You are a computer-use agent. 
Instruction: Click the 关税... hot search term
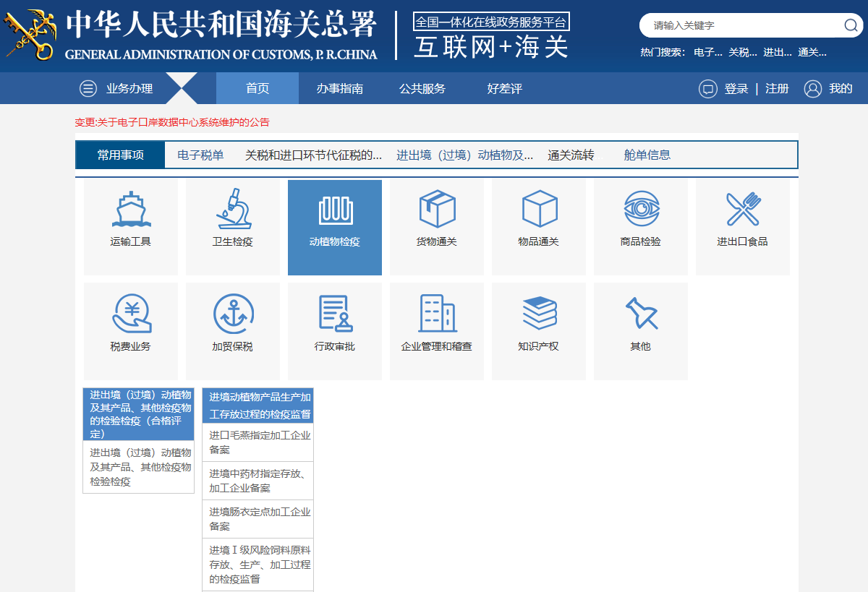pyautogui.click(x=743, y=52)
